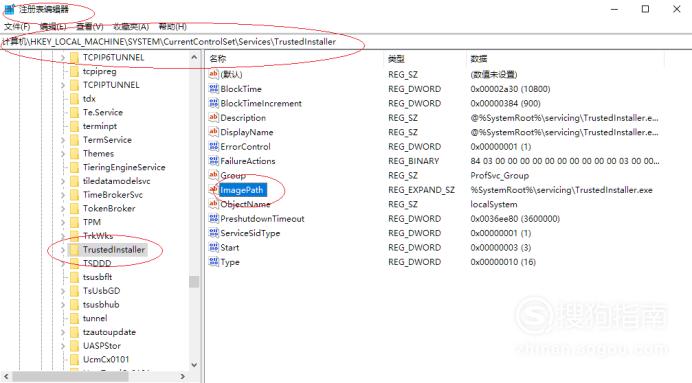This screenshot has height=383, width=692.
Task: Click the DWORD icon beside ErrorControl
Action: [x=214, y=146]
